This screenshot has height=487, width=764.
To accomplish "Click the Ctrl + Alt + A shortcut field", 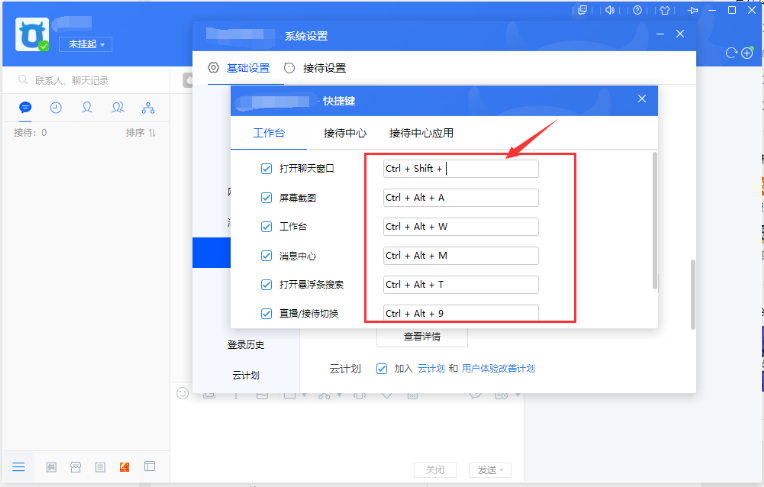I will [460, 197].
